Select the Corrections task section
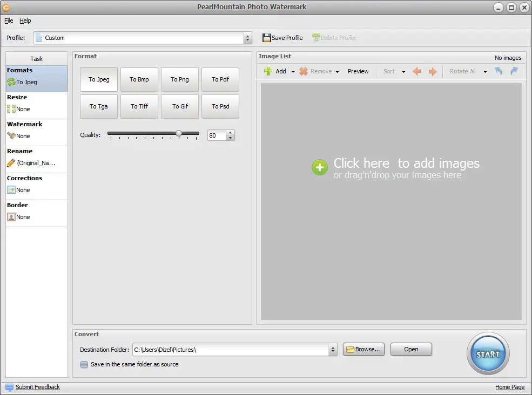Viewport: 532px width, 395px height. point(37,187)
